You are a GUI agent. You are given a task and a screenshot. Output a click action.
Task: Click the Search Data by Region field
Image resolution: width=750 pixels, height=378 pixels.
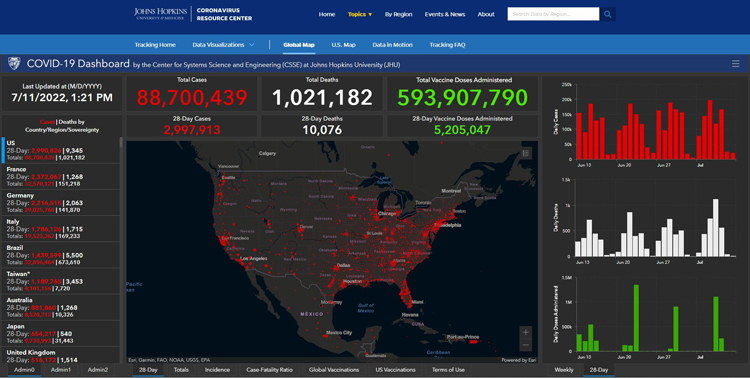coord(553,14)
